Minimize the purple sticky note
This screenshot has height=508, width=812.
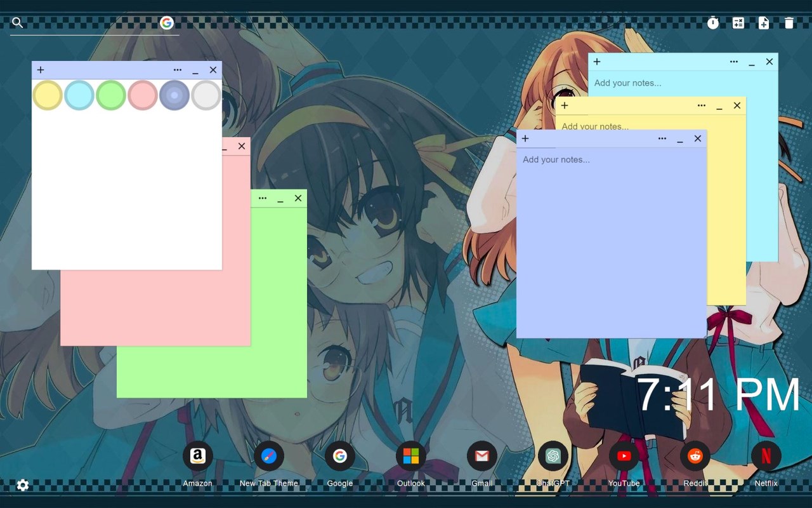click(x=680, y=140)
